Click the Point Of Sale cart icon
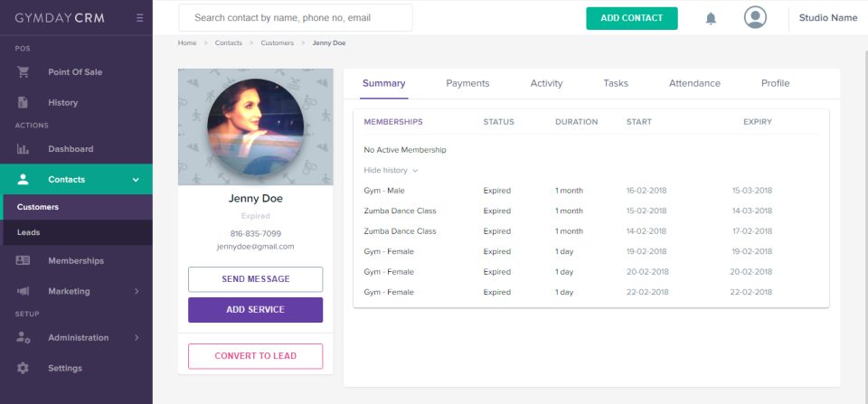The width and height of the screenshot is (868, 404). point(23,72)
